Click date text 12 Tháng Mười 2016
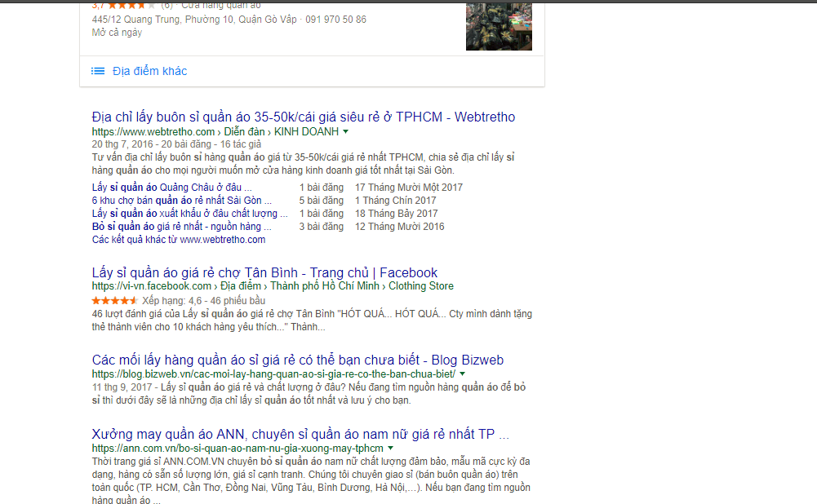Viewport: 817px width, 504px height. tap(400, 227)
